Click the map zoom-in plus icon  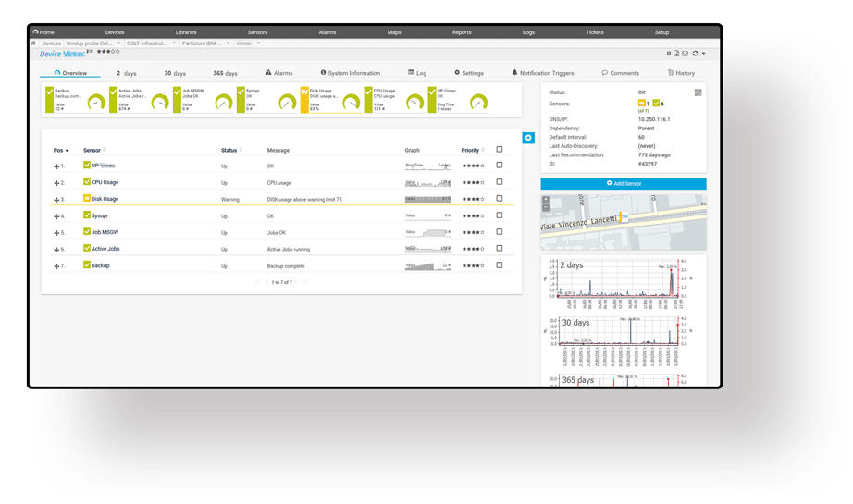click(x=546, y=200)
